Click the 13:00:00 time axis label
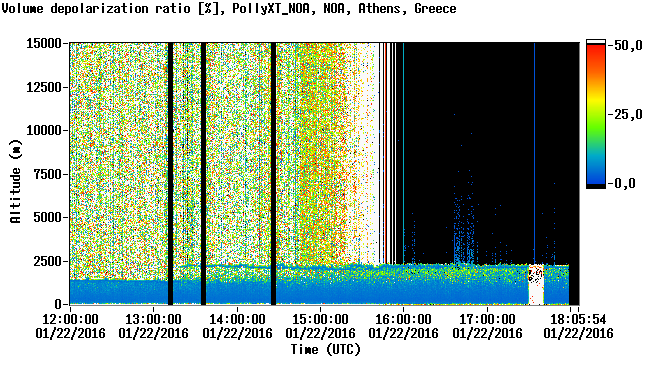The width and height of the screenshot is (665, 389). point(154,319)
